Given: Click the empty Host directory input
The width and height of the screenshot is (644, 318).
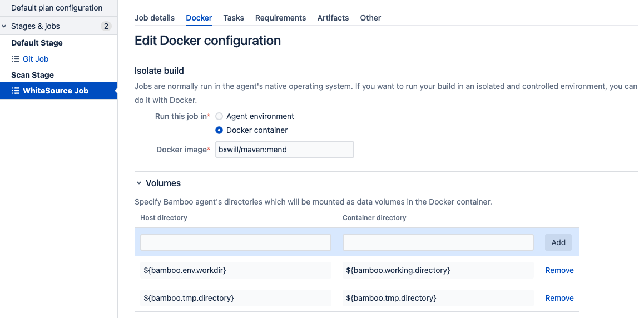Looking at the screenshot, I should (236, 242).
